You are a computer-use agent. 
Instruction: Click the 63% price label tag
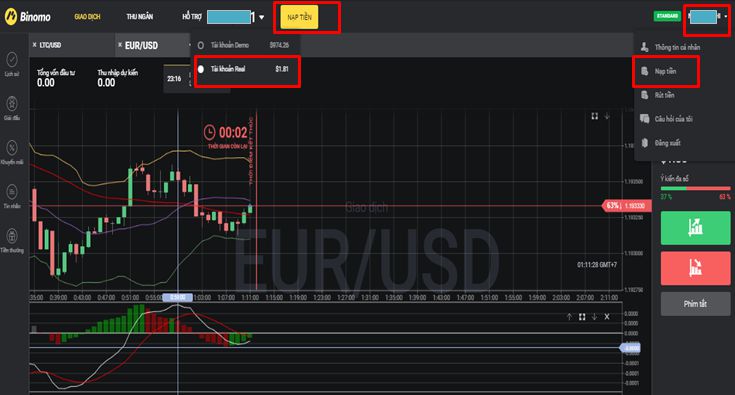pos(626,205)
